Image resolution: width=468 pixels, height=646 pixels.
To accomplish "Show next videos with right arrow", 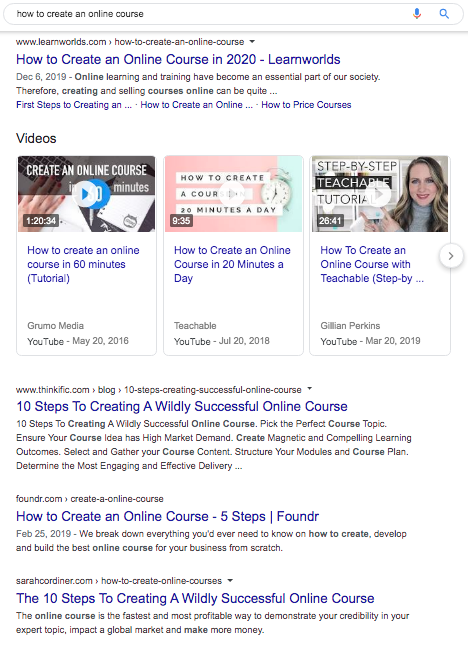I will click(451, 256).
